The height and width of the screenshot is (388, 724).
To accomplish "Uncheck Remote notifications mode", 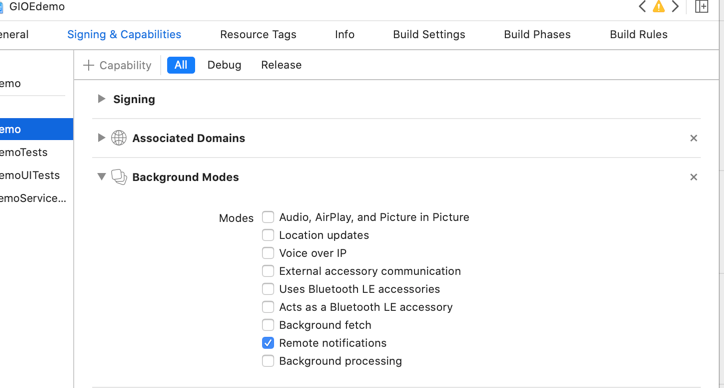I will point(268,343).
